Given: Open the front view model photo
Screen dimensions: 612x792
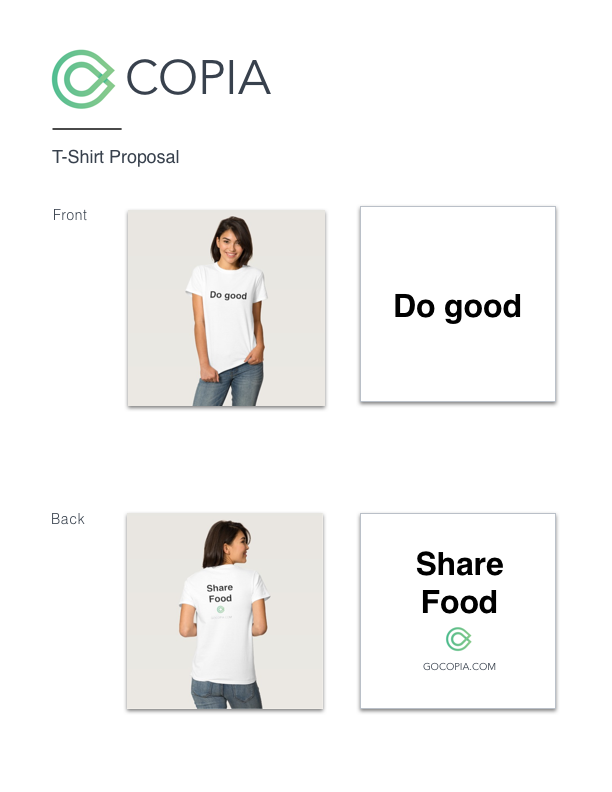Looking at the screenshot, I should click(x=226, y=308).
